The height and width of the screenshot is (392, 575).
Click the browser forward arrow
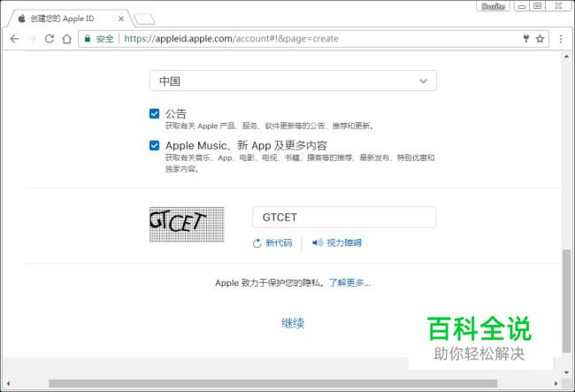(32, 39)
